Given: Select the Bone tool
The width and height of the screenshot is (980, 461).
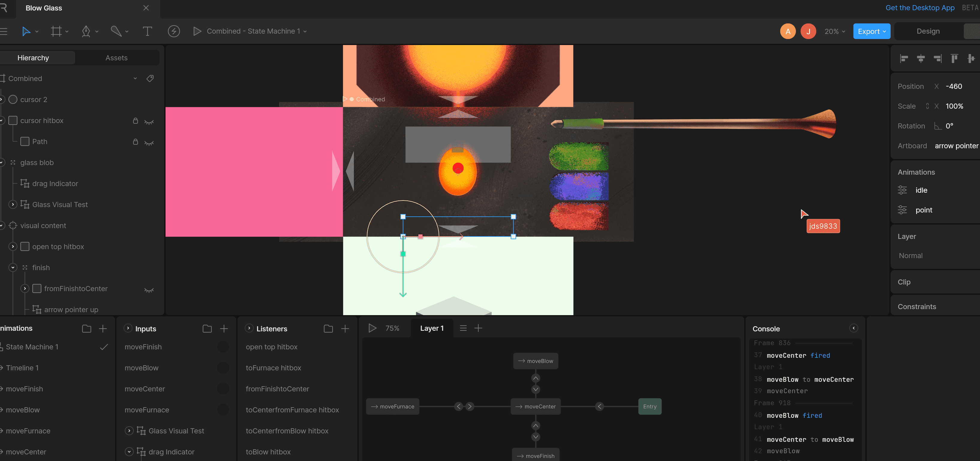Looking at the screenshot, I should (x=116, y=31).
